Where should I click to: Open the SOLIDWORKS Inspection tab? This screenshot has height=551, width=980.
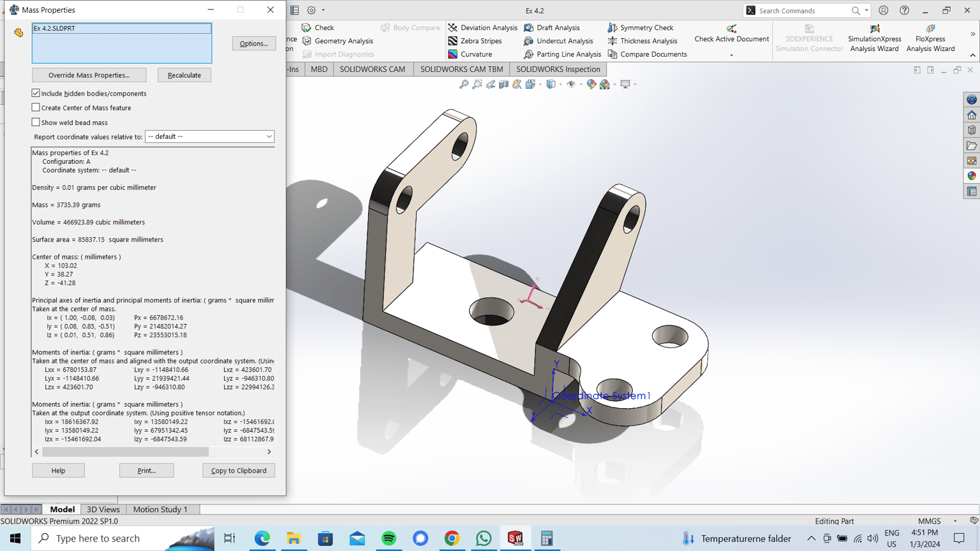coord(558,69)
